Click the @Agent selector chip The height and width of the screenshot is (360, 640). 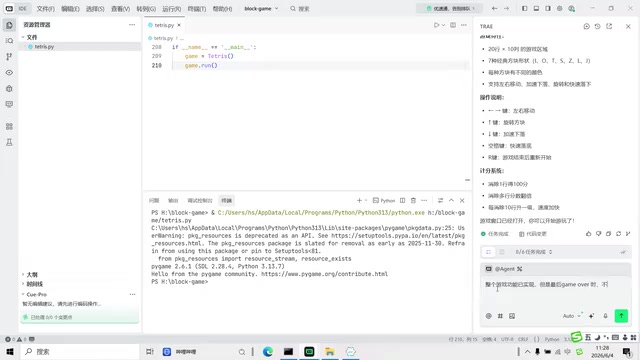[x=504, y=269]
